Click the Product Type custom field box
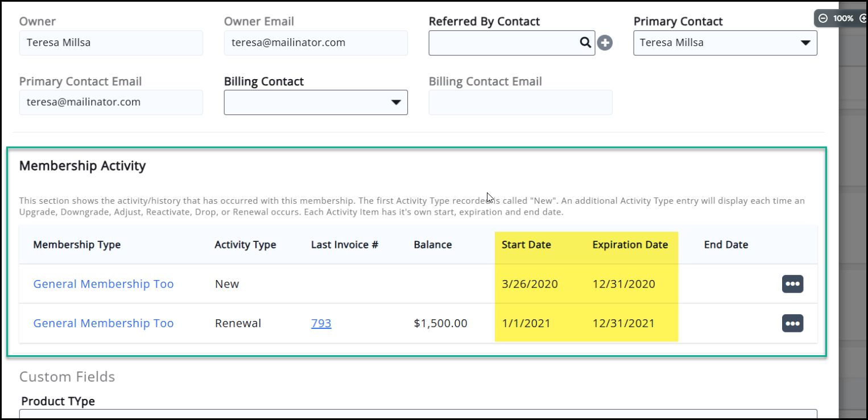868x420 pixels. tap(418, 414)
